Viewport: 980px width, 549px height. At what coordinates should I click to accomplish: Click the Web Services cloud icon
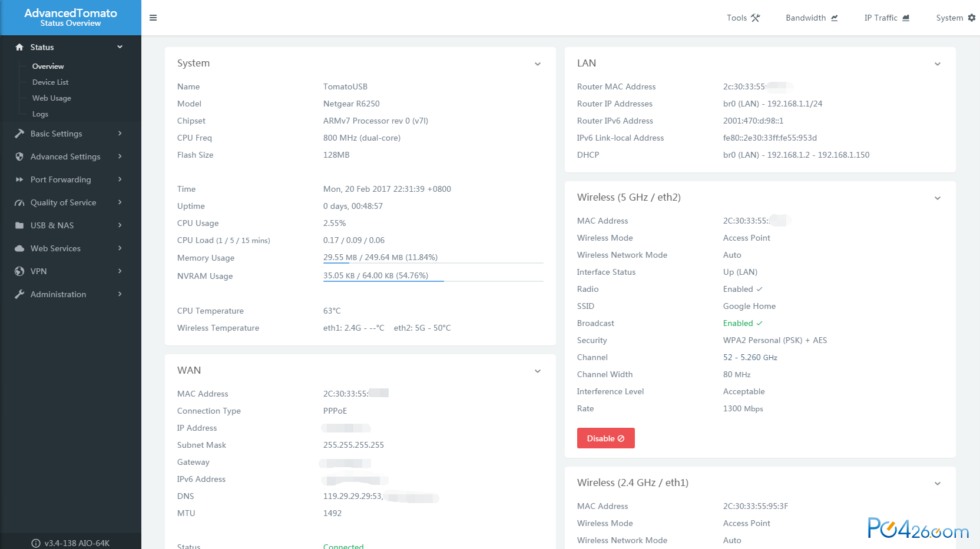[19, 248]
